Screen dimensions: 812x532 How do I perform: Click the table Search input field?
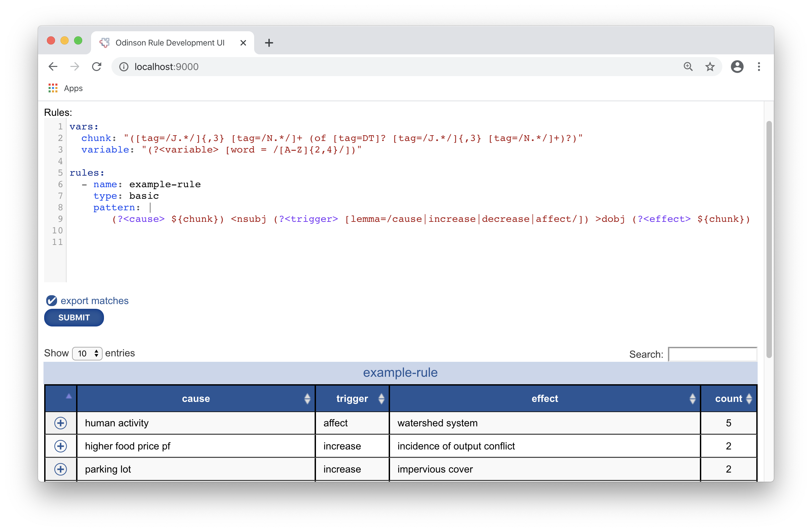coord(712,354)
